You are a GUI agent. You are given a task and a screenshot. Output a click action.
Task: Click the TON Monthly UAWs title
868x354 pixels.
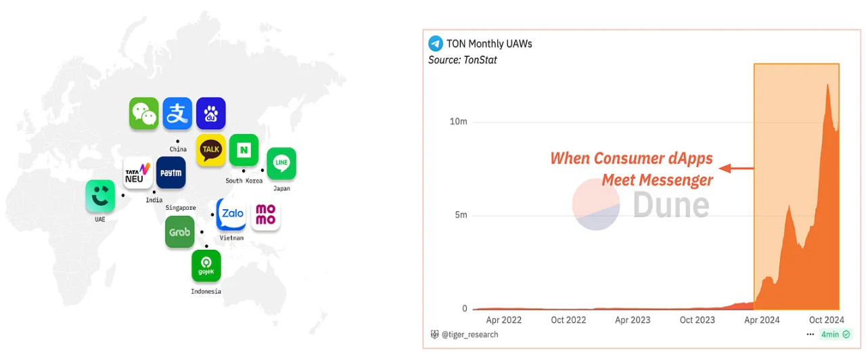[x=489, y=43]
